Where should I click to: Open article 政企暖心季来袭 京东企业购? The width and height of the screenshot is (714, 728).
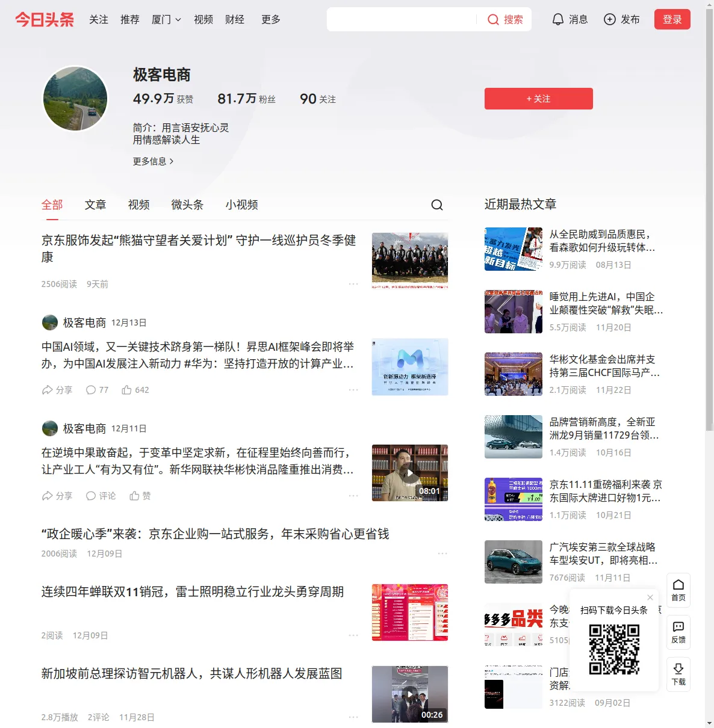pos(215,534)
